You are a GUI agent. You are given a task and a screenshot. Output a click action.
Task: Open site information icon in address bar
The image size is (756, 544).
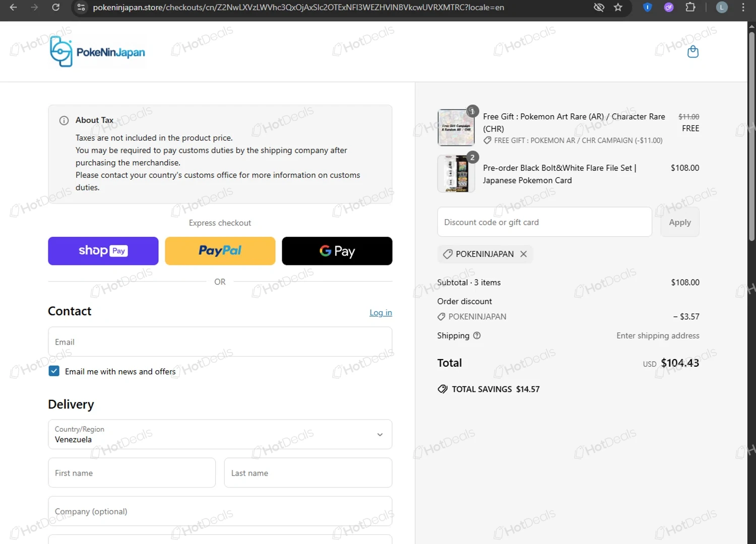tap(81, 8)
